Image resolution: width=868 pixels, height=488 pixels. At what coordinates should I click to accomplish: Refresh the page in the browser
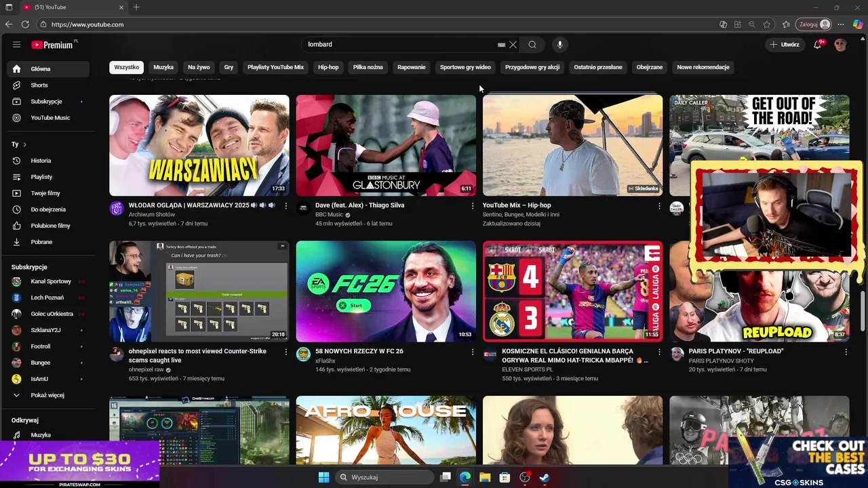(x=25, y=24)
